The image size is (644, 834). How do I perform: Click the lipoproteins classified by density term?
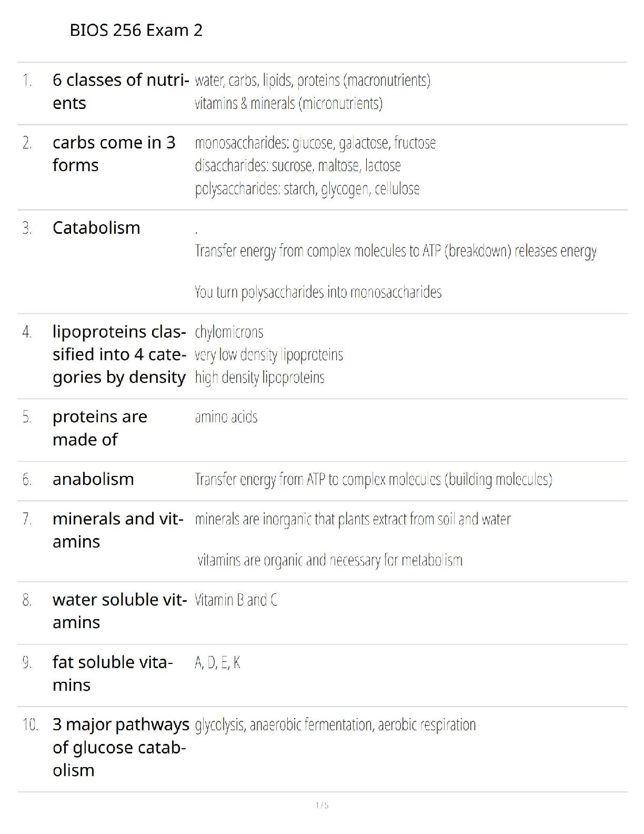[x=119, y=354]
